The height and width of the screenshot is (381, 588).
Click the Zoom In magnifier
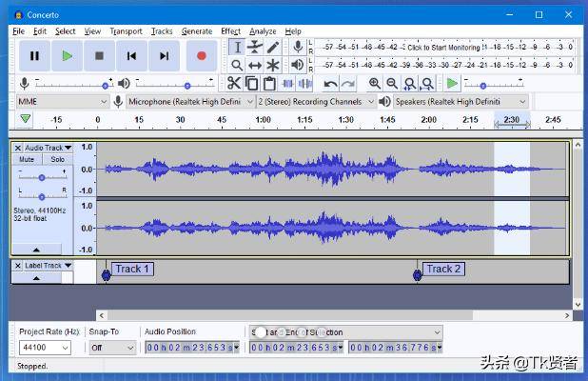point(375,84)
